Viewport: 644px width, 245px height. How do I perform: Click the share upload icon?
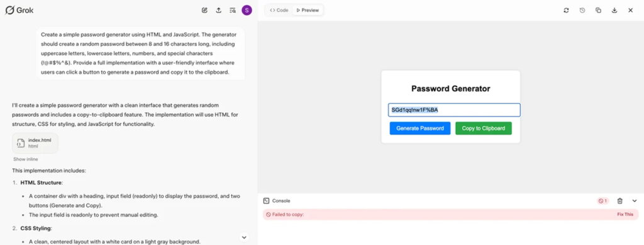[218, 10]
